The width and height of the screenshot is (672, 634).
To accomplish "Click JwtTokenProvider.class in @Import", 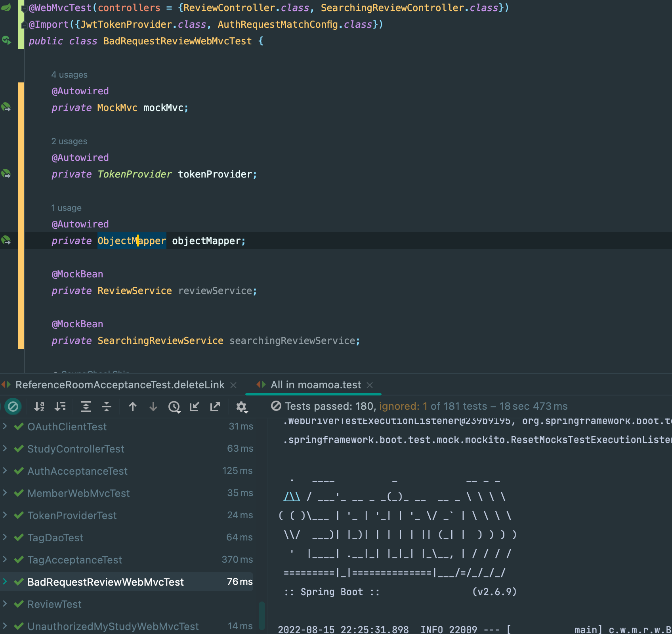I will (x=143, y=24).
